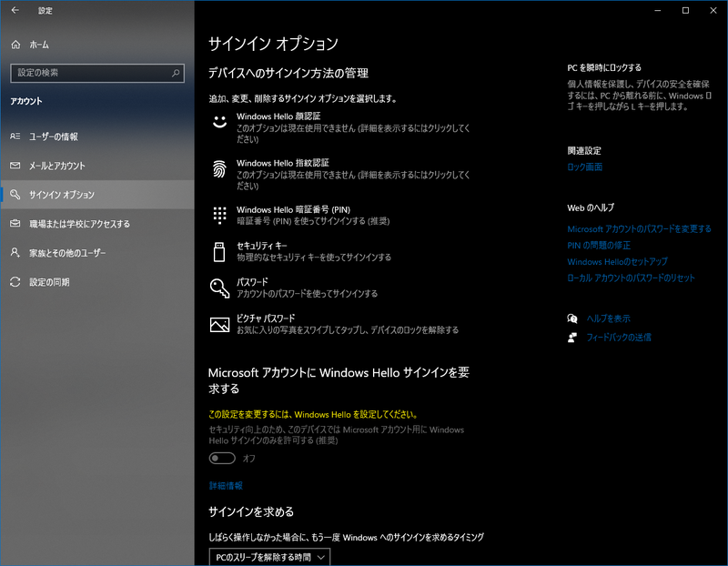This screenshot has width=728, height=566.
Task: Click the フィードバックの送信 link
Action: click(x=618, y=338)
